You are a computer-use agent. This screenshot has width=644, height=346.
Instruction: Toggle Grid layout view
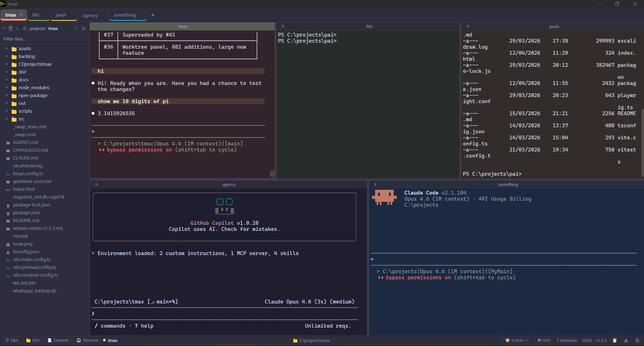tap(543, 340)
